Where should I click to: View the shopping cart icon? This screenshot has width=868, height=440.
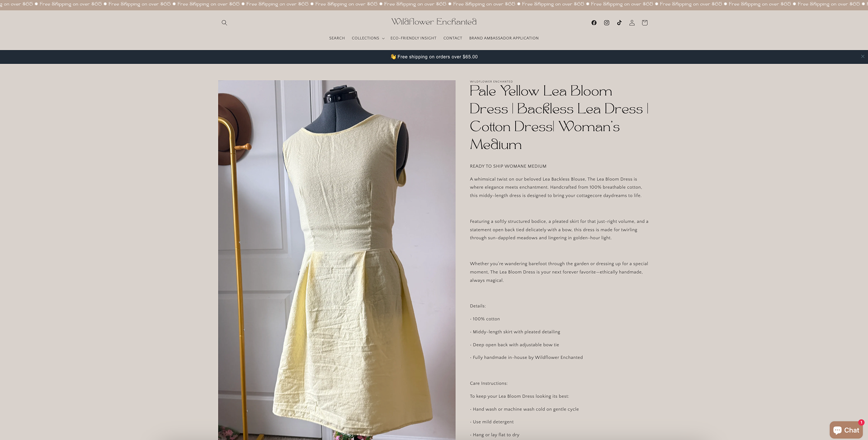pos(645,23)
